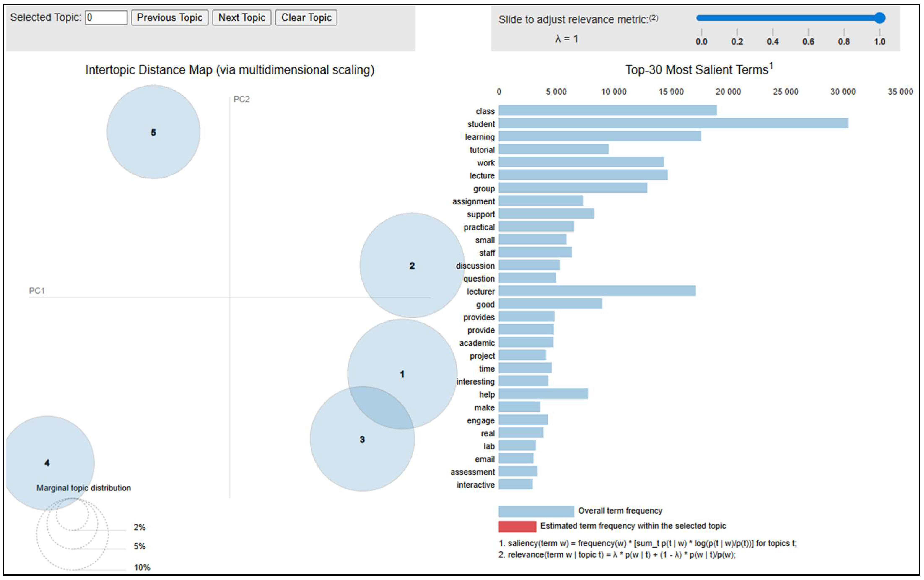This screenshot has width=924, height=580.
Task: Focus the Selected Topic input field
Action: (x=106, y=18)
